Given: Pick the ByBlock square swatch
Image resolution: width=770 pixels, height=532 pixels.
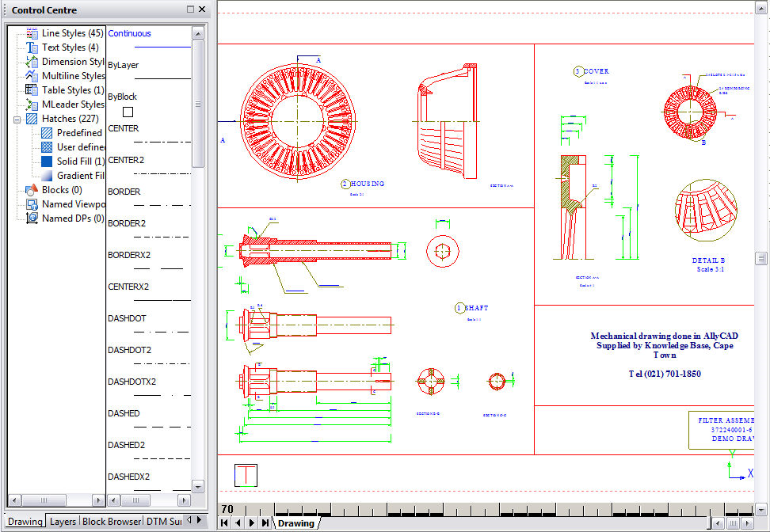Looking at the screenshot, I should (x=128, y=112).
